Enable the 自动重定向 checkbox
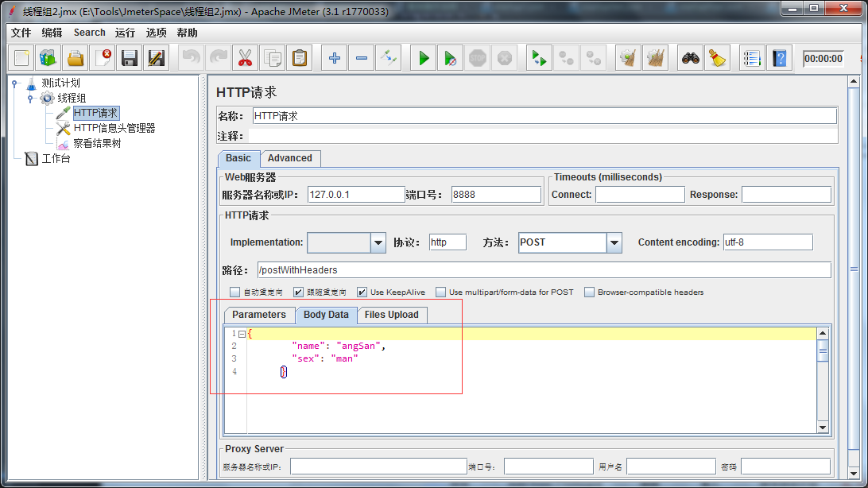868x488 pixels. (234, 292)
